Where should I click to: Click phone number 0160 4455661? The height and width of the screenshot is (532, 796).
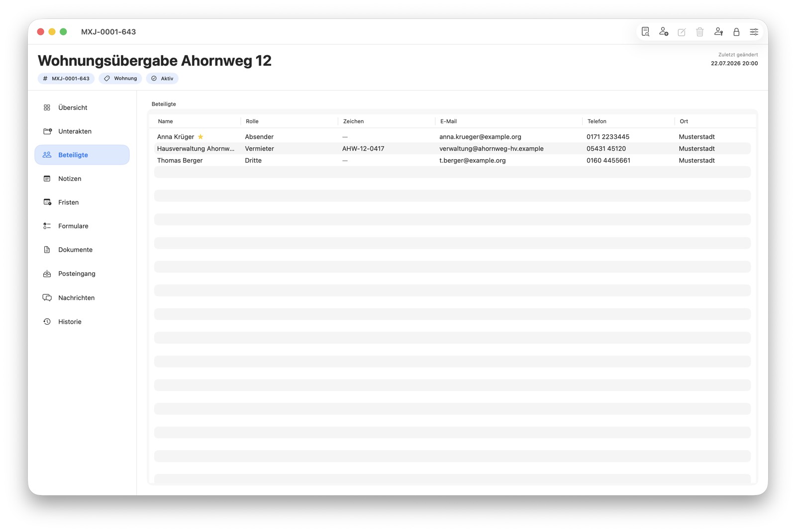click(x=608, y=161)
